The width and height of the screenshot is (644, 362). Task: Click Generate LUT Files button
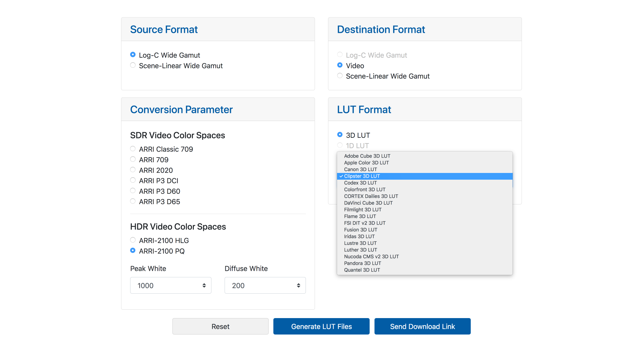click(x=321, y=326)
